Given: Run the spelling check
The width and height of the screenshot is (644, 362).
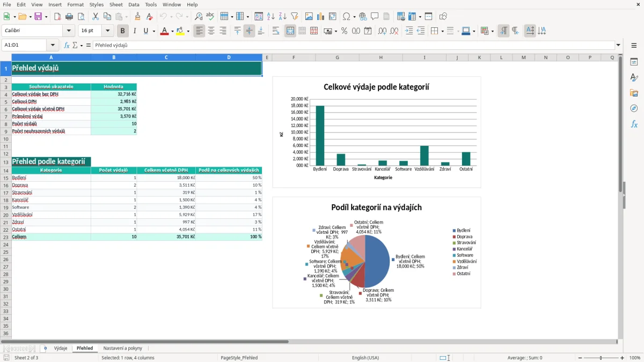Looking at the screenshot, I should coord(210,17).
